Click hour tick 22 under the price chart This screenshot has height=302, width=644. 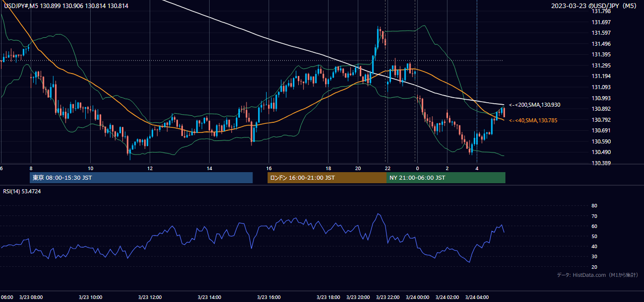tap(388, 168)
